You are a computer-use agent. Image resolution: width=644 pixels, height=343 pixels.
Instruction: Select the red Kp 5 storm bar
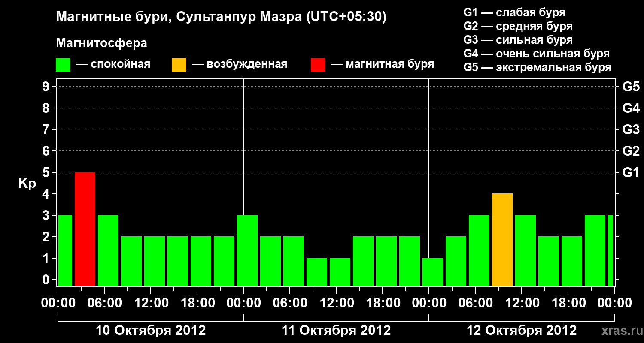coord(85,229)
